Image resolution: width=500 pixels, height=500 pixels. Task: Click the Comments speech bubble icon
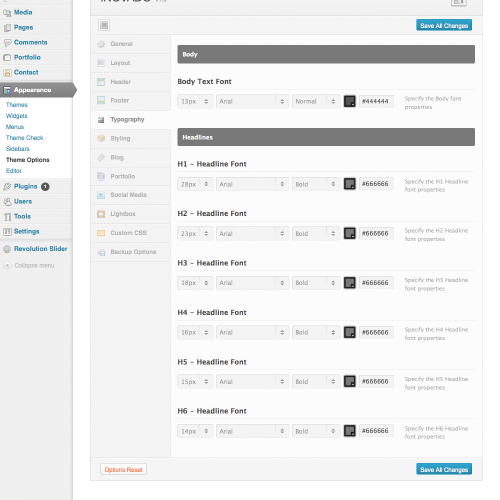click(x=7, y=43)
